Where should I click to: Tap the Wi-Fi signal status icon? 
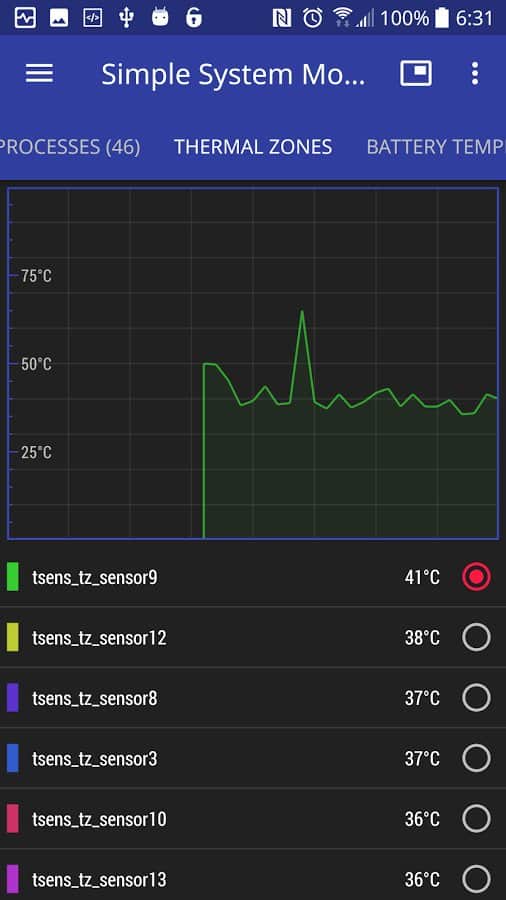(342, 18)
